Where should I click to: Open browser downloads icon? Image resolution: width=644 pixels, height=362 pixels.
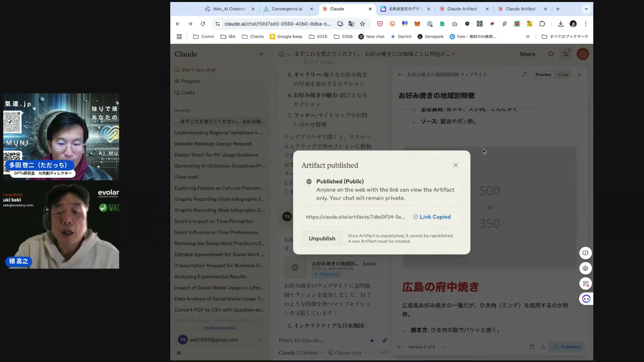click(560, 24)
